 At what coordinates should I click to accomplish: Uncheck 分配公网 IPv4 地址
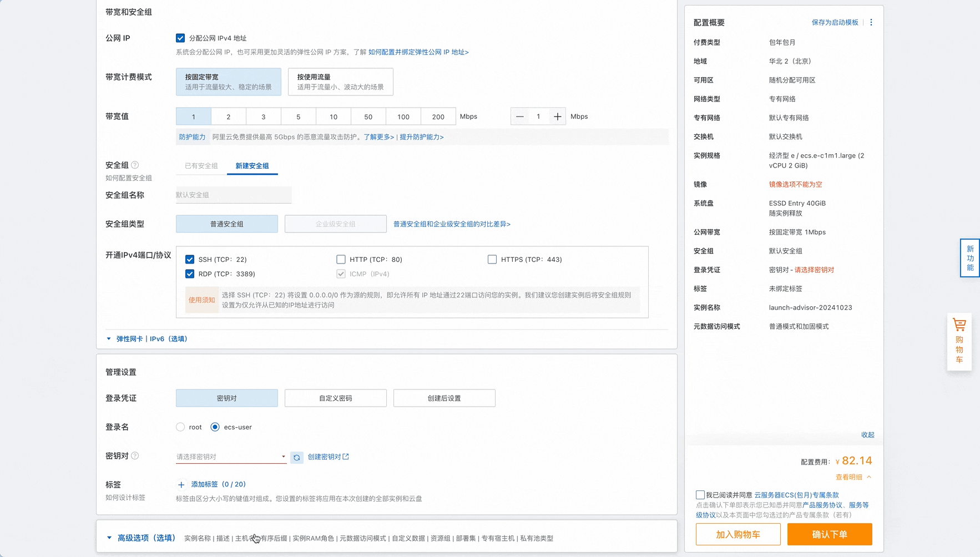click(x=180, y=38)
